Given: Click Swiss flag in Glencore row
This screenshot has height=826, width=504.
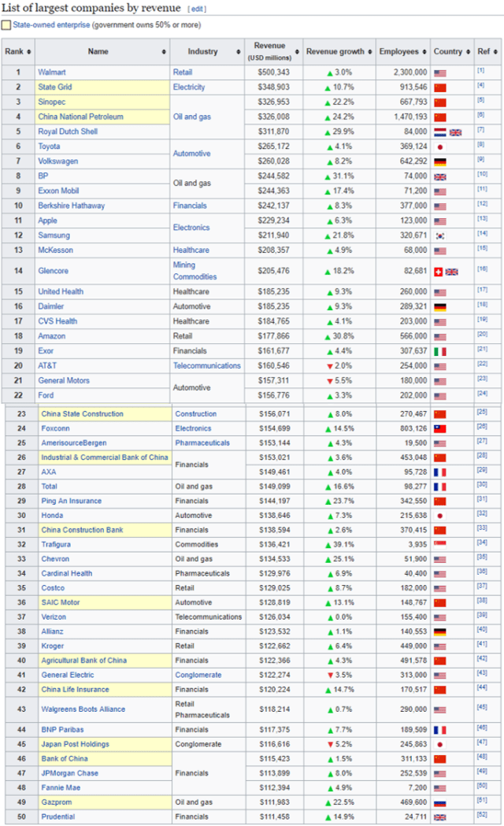Looking at the screenshot, I should coord(438,272).
